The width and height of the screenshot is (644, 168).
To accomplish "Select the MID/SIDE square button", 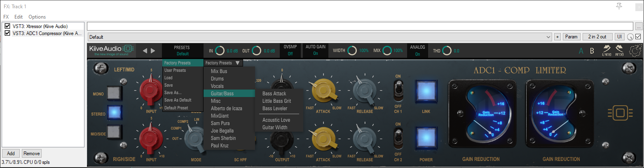I will point(115,133).
